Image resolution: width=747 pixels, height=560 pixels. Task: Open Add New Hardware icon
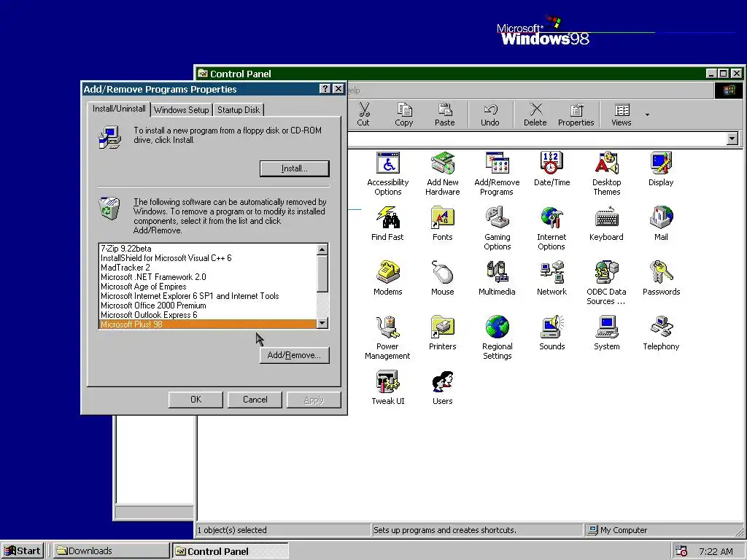click(443, 173)
